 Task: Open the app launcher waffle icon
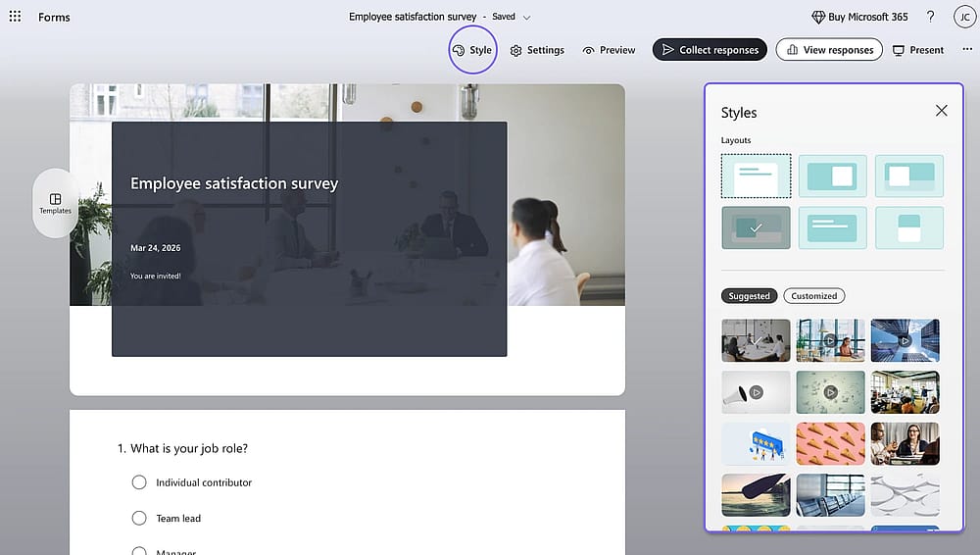click(15, 17)
